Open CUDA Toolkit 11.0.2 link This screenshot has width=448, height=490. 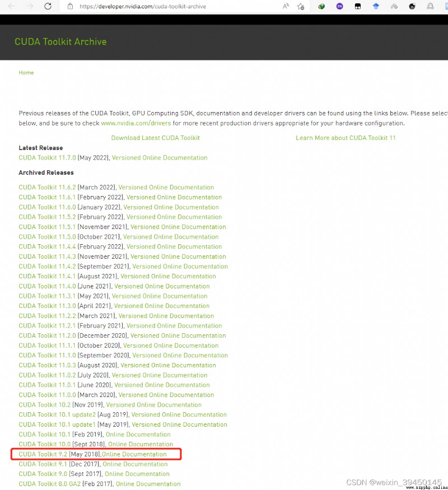47,375
